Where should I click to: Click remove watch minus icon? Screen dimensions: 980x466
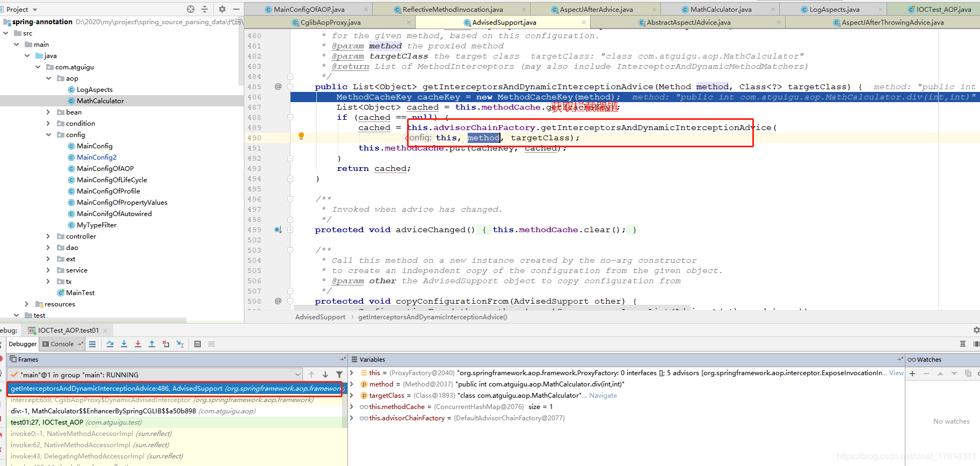[926, 373]
